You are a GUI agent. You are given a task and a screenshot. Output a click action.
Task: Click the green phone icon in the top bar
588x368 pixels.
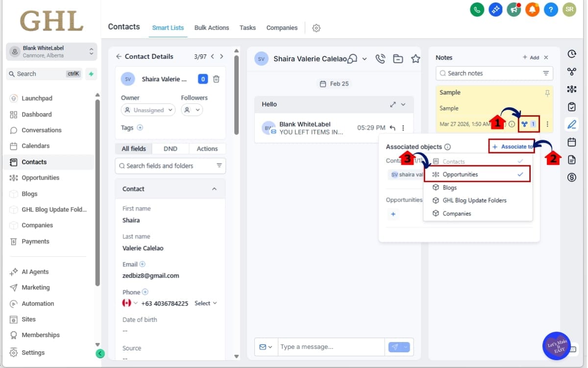pyautogui.click(x=477, y=9)
